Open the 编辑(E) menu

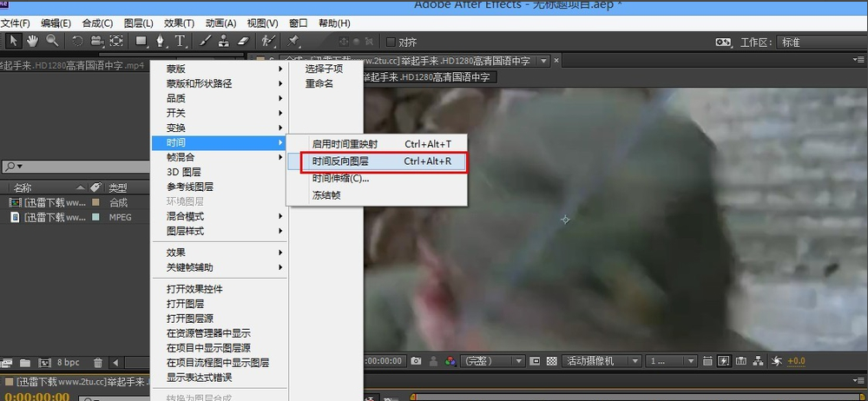coord(56,23)
